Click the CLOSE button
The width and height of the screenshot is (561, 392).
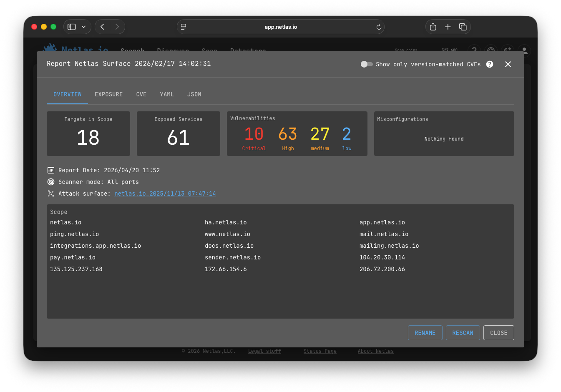pos(498,333)
